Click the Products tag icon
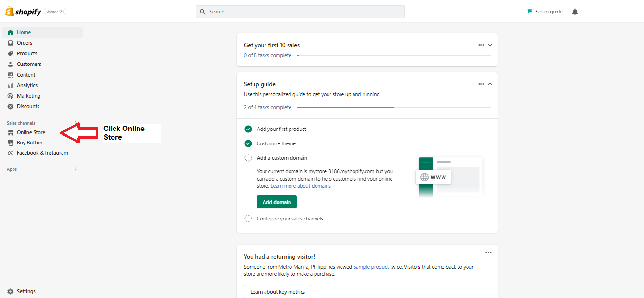 [10, 53]
